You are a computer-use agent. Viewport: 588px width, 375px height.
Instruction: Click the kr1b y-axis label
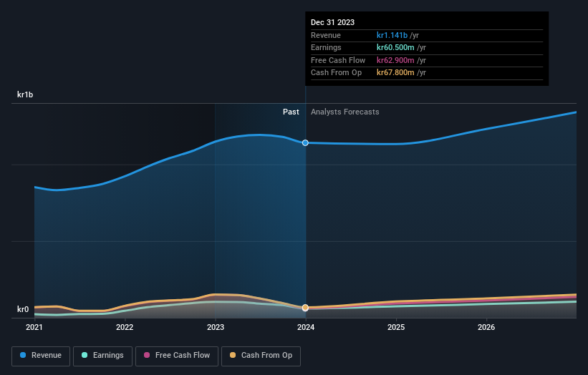tap(25, 94)
